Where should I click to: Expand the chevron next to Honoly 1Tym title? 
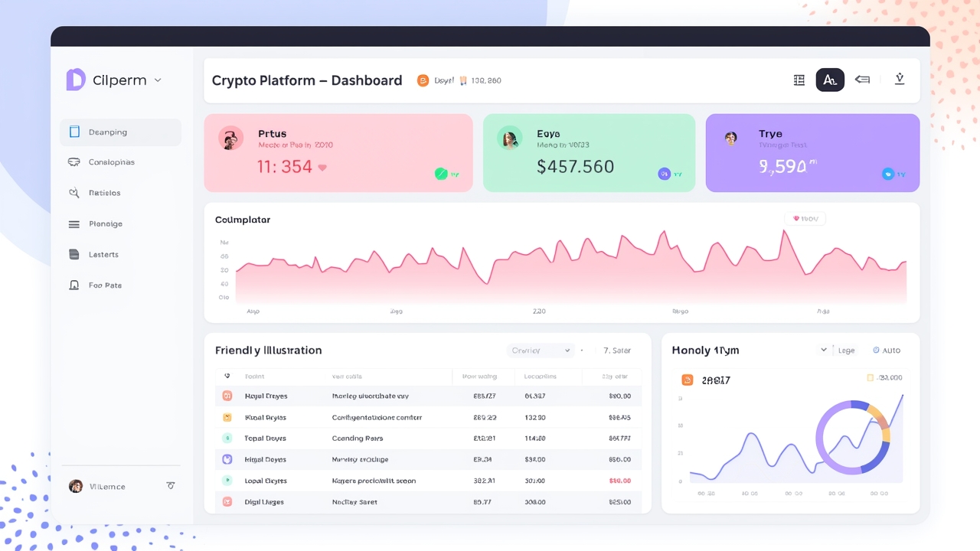tap(825, 350)
